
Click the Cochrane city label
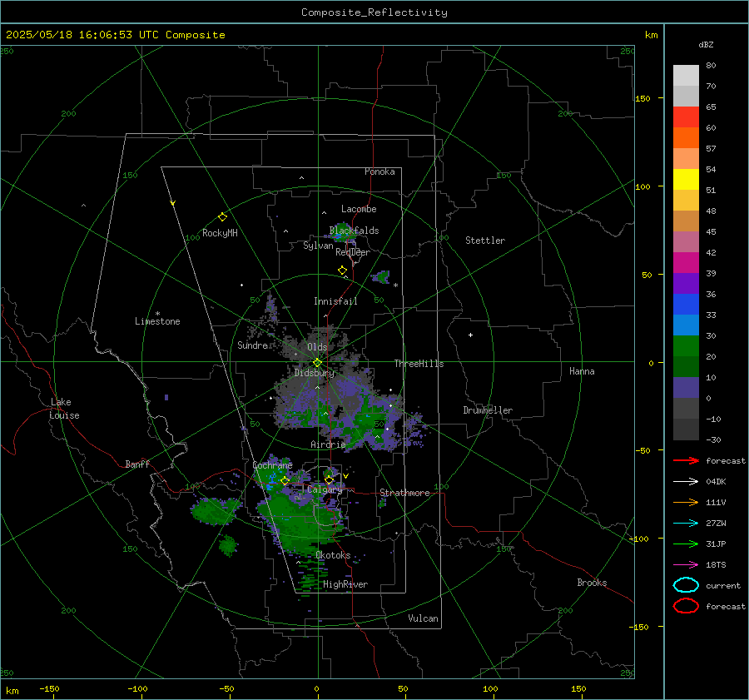pyautogui.click(x=272, y=465)
